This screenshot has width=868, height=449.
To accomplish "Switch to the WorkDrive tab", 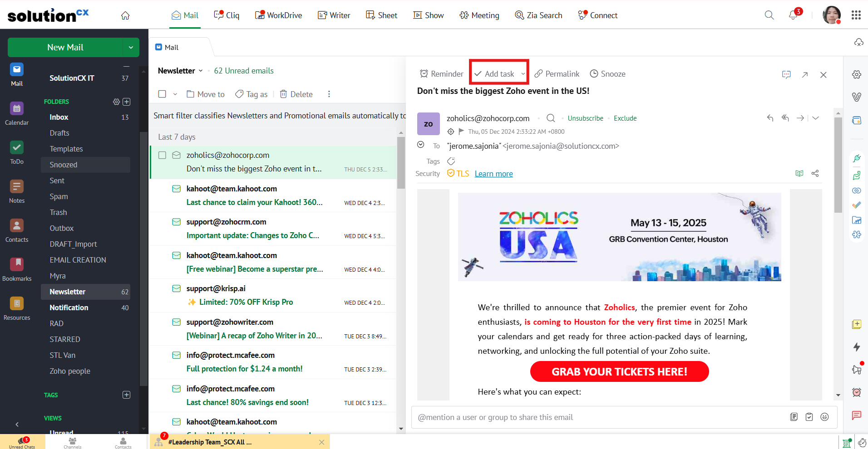I will [278, 15].
